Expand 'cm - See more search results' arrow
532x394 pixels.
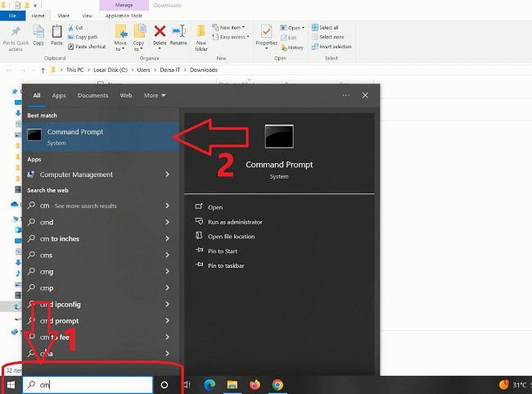coord(167,206)
